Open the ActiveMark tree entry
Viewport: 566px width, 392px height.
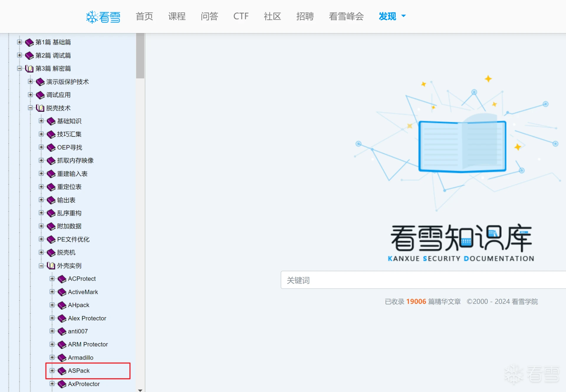point(83,292)
